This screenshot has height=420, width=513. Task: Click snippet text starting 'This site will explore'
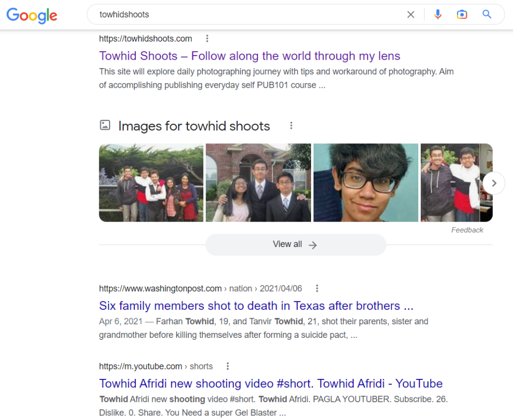click(x=277, y=78)
